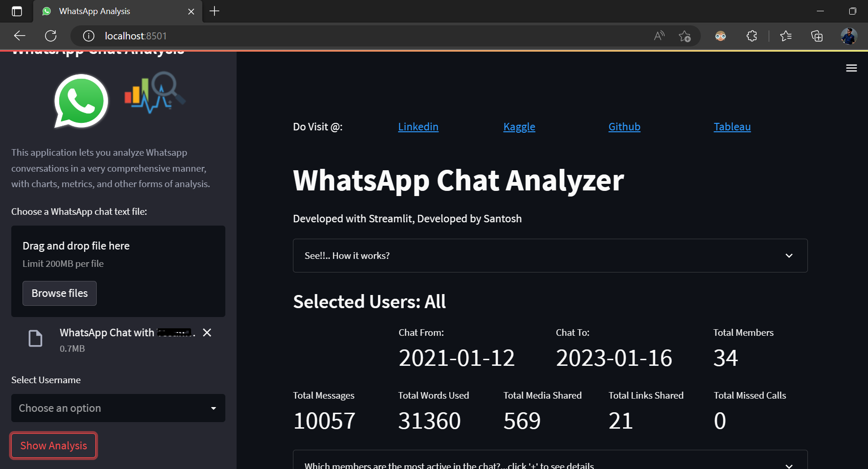
Task: View site information icon in address bar
Action: point(89,36)
